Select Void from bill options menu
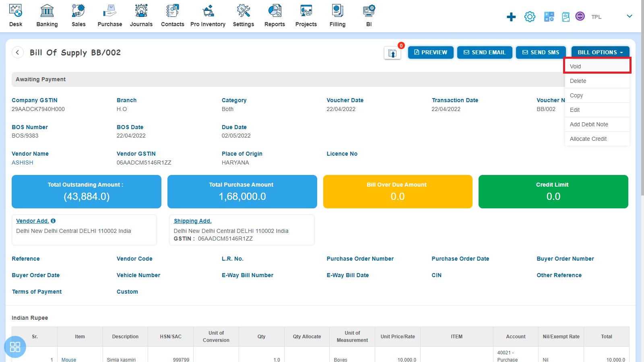Viewport: 644px width, 362px height. coord(597,66)
